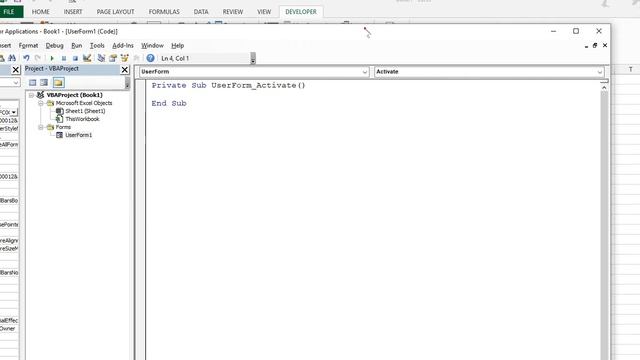Select VBAProject (Book1) root node
The height and width of the screenshot is (360, 640).
tap(74, 95)
